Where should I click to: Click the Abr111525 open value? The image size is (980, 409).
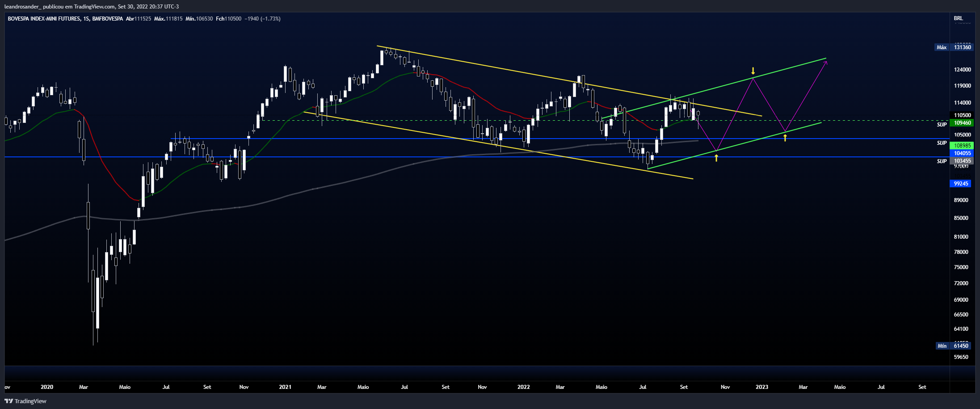139,19
